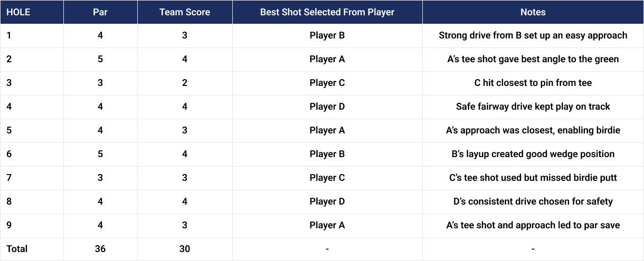
Task: Select Player C cell in hole 7 row
Action: click(x=327, y=178)
